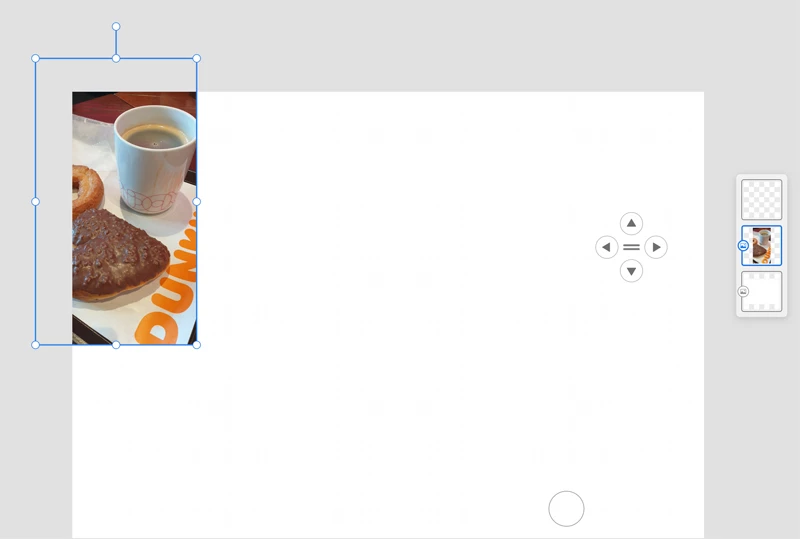Viewport: 800px width, 539px height.
Task: Click the nudge down arrow
Action: coord(631,271)
